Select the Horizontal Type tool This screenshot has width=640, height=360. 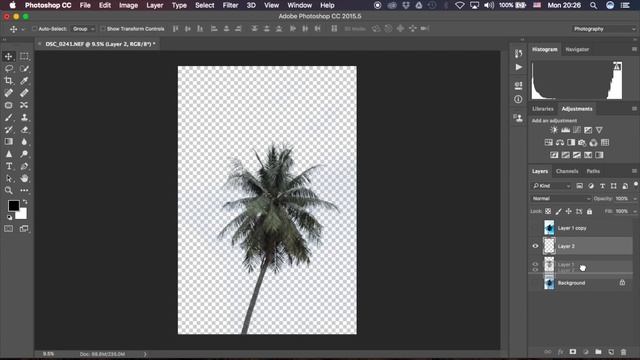point(9,166)
